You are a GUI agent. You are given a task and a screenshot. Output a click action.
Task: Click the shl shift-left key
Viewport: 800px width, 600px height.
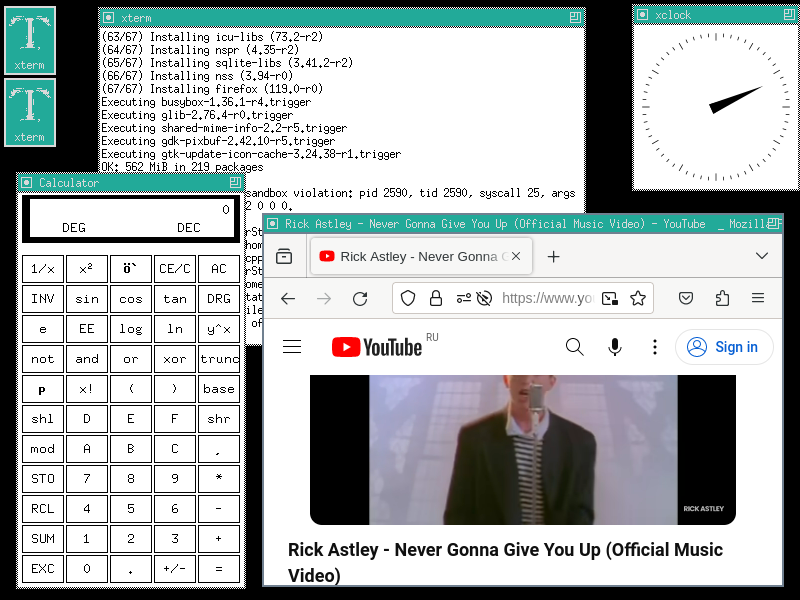(x=43, y=419)
